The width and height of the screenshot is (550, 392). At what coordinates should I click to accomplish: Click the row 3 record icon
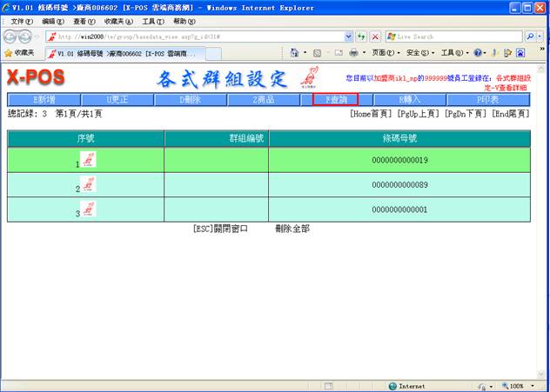point(88,209)
